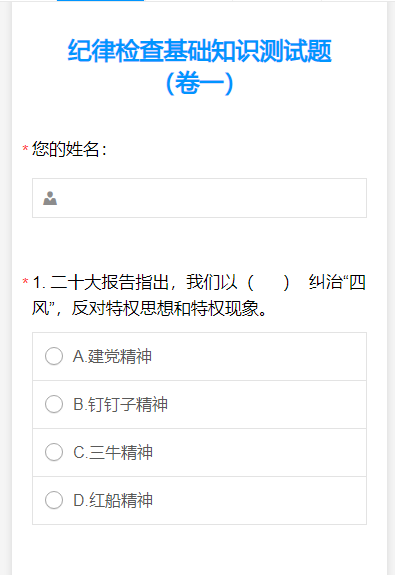Click the C.三牛精神 option label text
This screenshot has width=395, height=575.
(113, 453)
